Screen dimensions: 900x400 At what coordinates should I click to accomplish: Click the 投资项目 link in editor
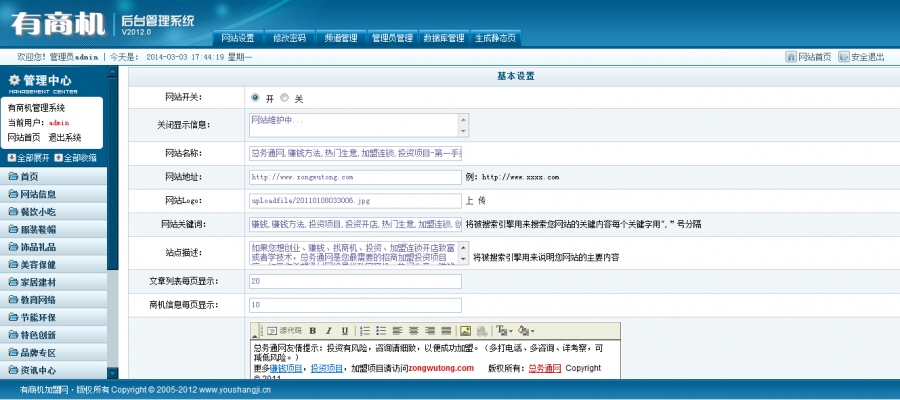point(327,368)
